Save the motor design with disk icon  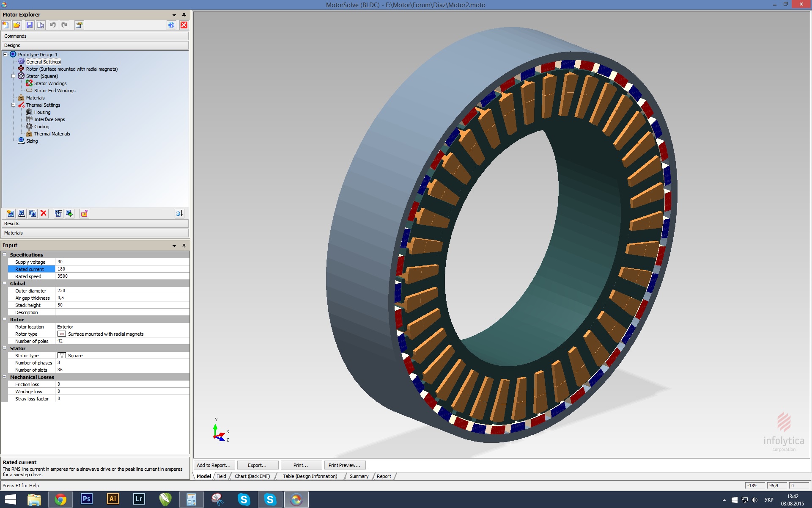pyautogui.click(x=29, y=25)
